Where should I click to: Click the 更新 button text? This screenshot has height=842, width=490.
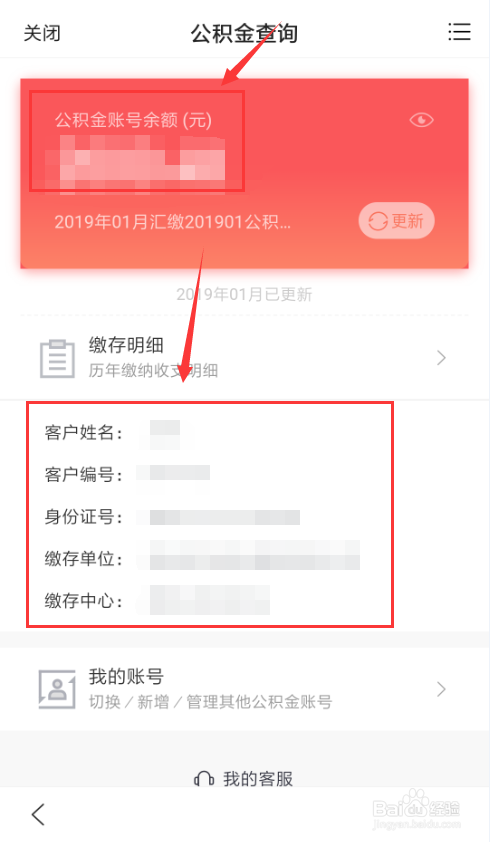tap(407, 221)
